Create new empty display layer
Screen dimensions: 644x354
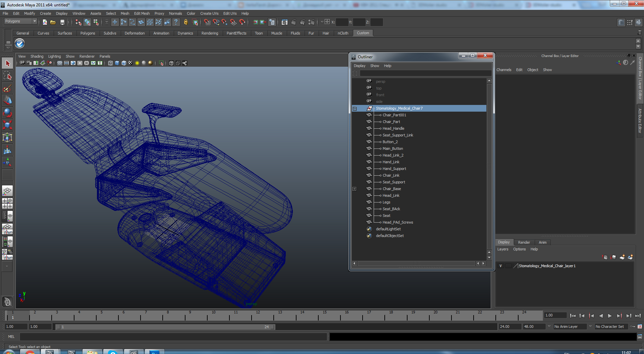click(x=622, y=257)
